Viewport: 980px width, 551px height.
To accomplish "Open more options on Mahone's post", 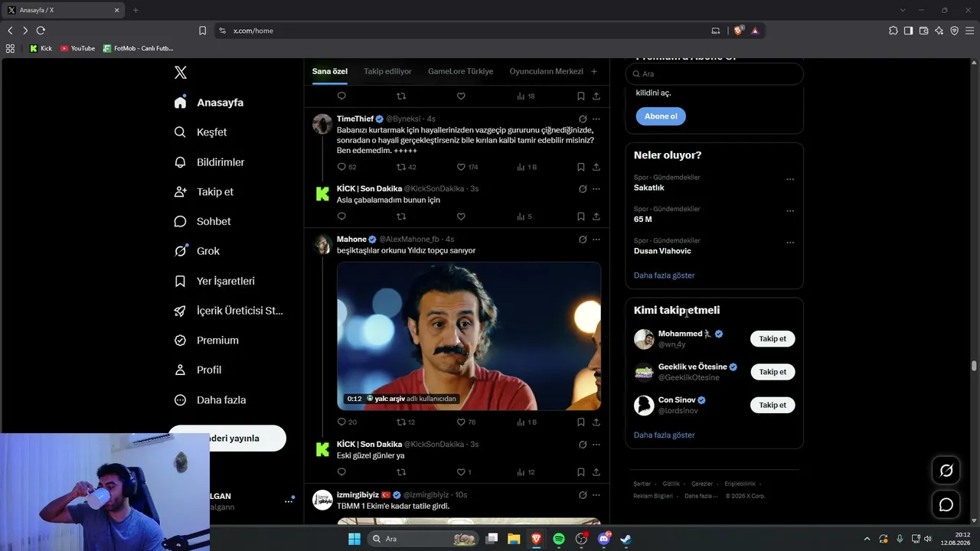I will (x=596, y=240).
